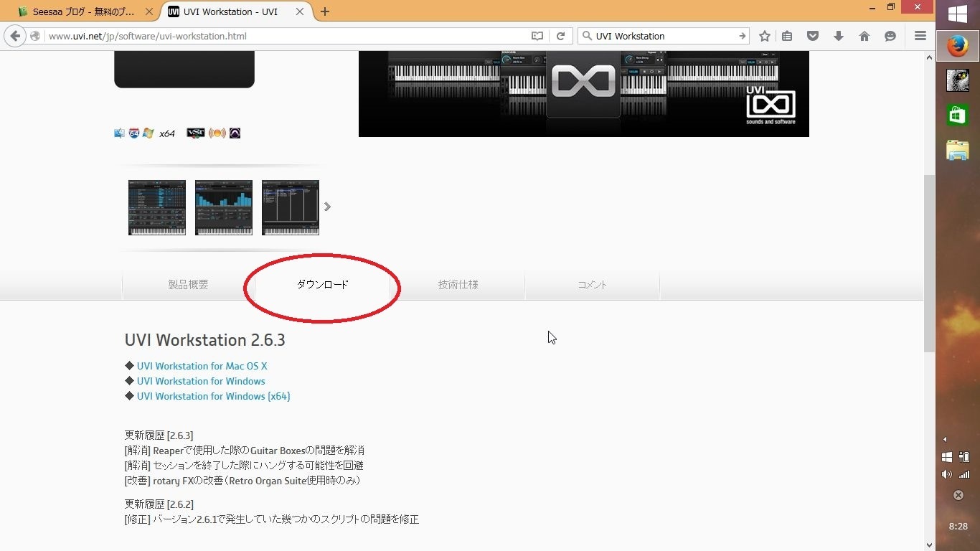Go back with the browser back arrow

tap(15, 36)
